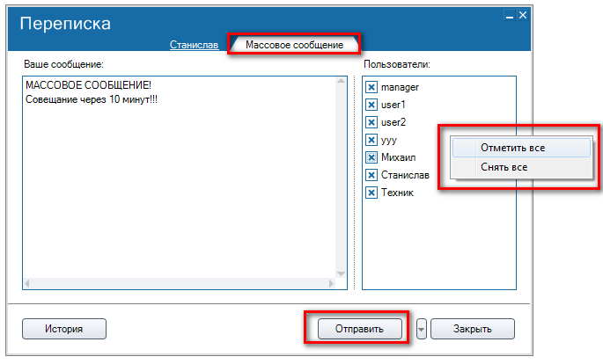The height and width of the screenshot is (364, 603).
Task: Toggle the Михаил checkbox
Action: point(371,157)
